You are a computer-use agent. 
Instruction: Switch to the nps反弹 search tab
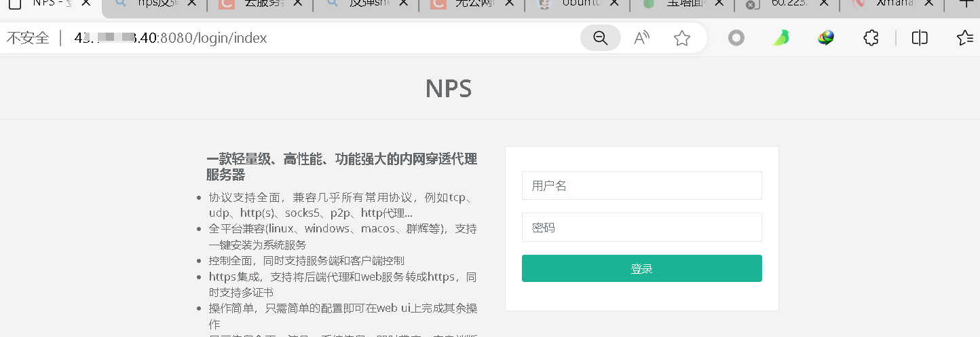click(155, 5)
